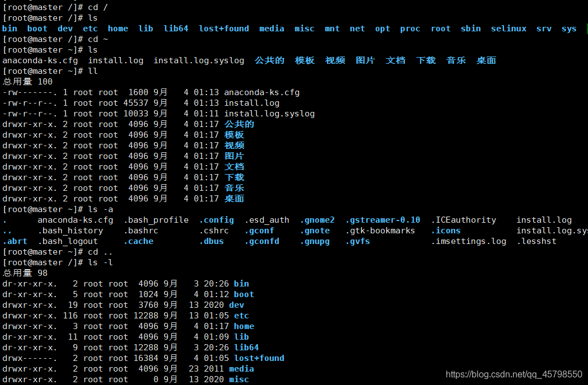Click the 'ls -a' command text
Image resolution: width=588 pixels, height=385 pixels.
point(100,209)
